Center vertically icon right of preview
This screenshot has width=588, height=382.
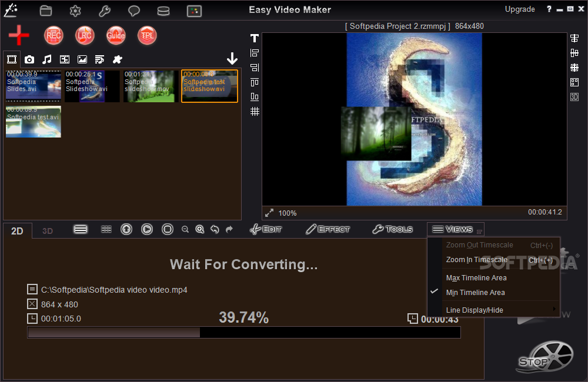(574, 53)
